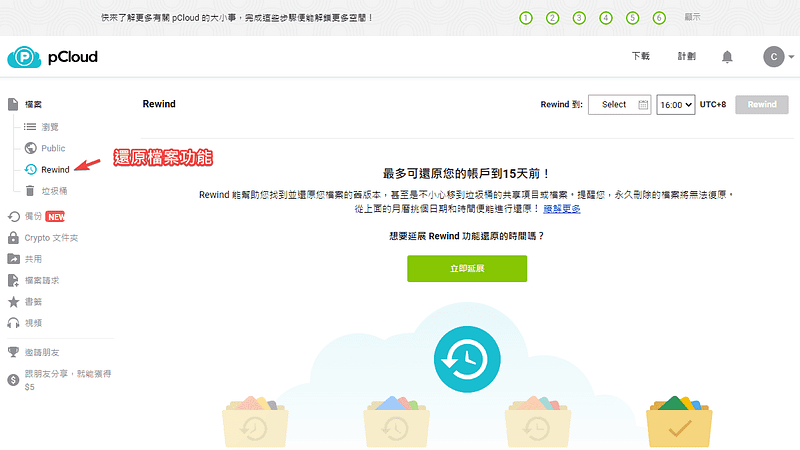Viewport: 800px width, 450px height.
Task: Click the Rewind clock icon in sidebar
Action: (31, 169)
